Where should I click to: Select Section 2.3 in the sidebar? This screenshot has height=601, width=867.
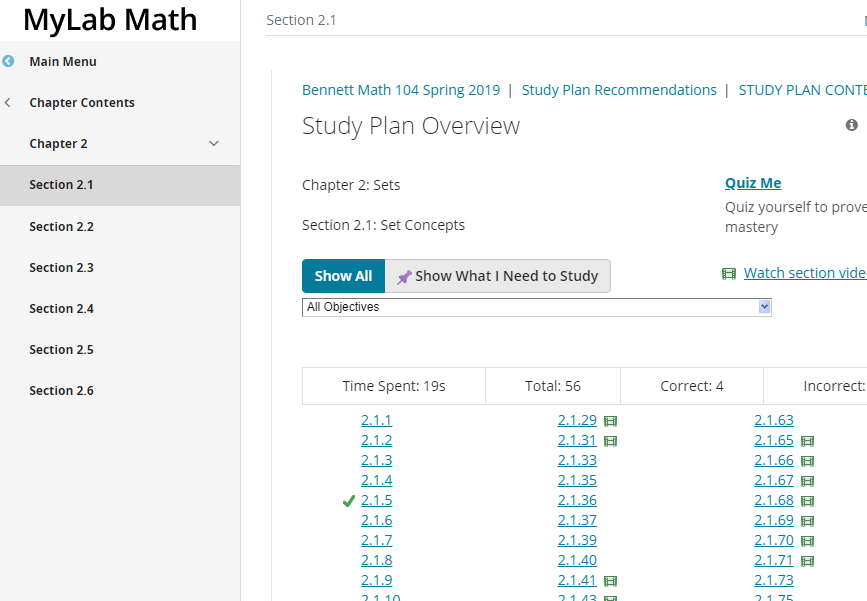tap(61, 268)
